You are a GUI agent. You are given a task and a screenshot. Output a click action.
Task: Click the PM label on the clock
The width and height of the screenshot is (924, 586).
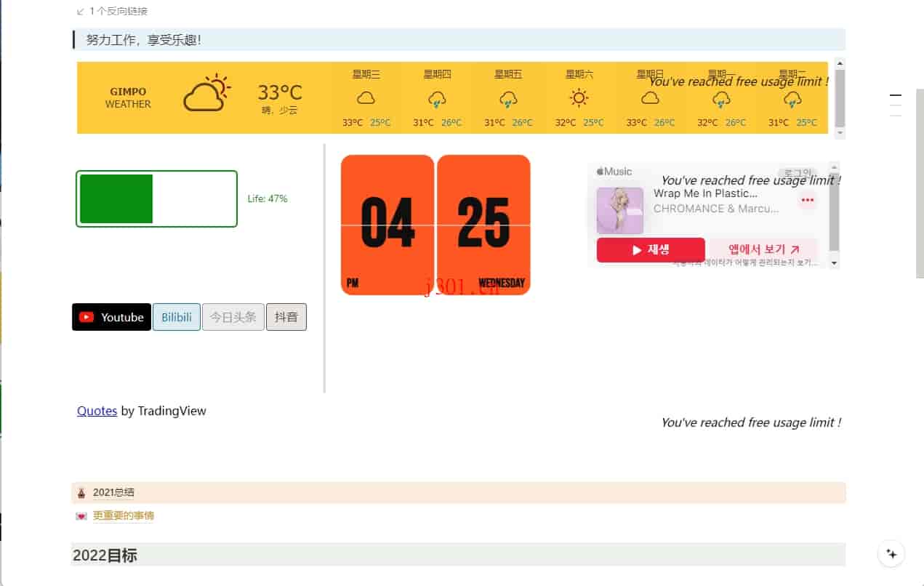[353, 283]
